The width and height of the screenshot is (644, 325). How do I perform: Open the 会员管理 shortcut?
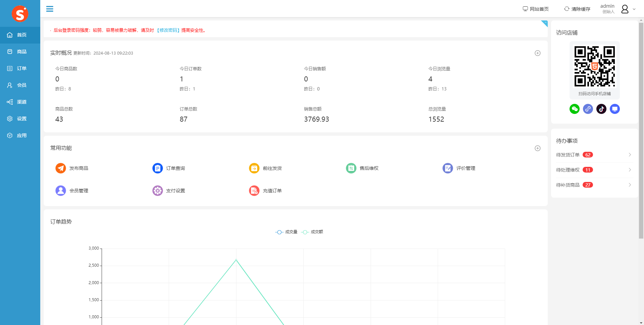(72, 191)
